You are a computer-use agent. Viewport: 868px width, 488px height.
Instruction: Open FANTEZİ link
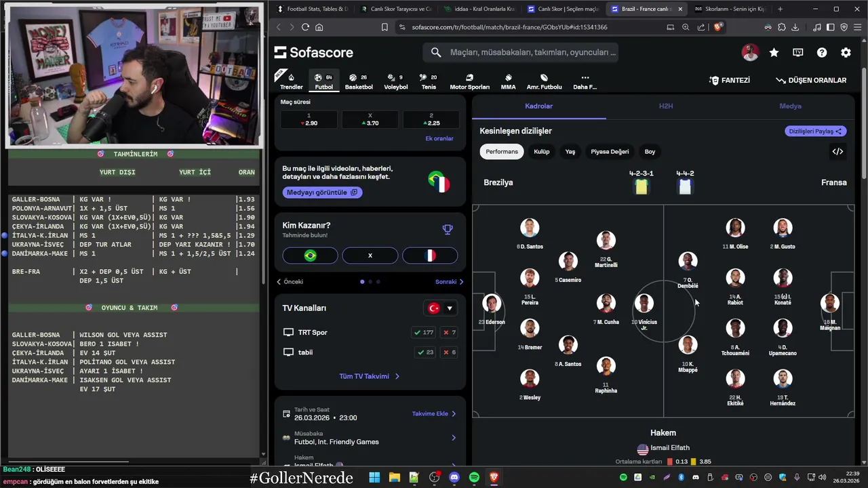[730, 80]
